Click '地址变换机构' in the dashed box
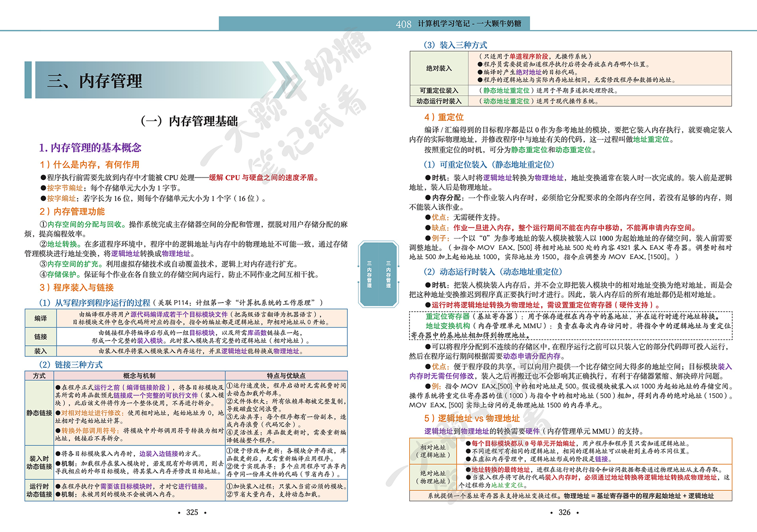Image resolution: width=757 pixels, height=532 pixels. (447, 326)
